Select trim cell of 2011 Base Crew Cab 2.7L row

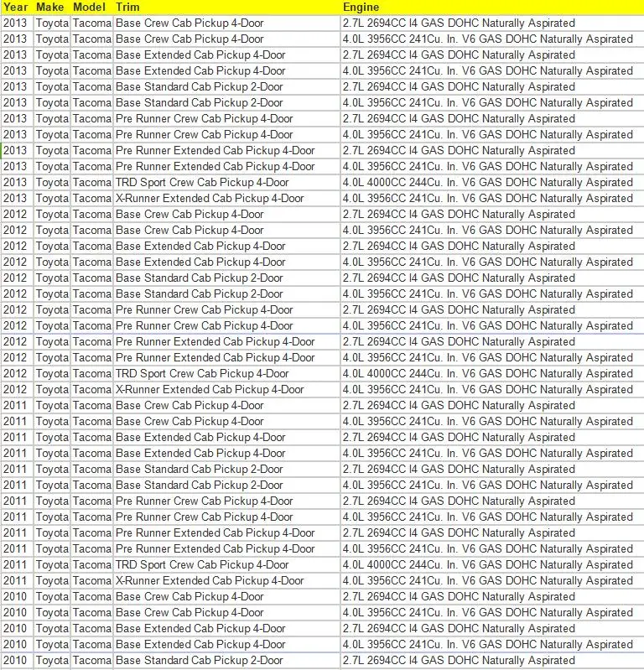tap(226, 406)
